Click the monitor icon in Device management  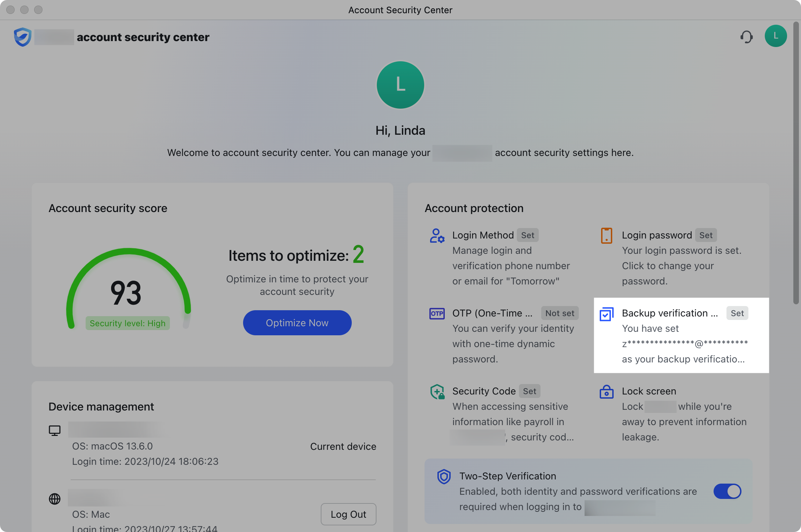(55, 430)
